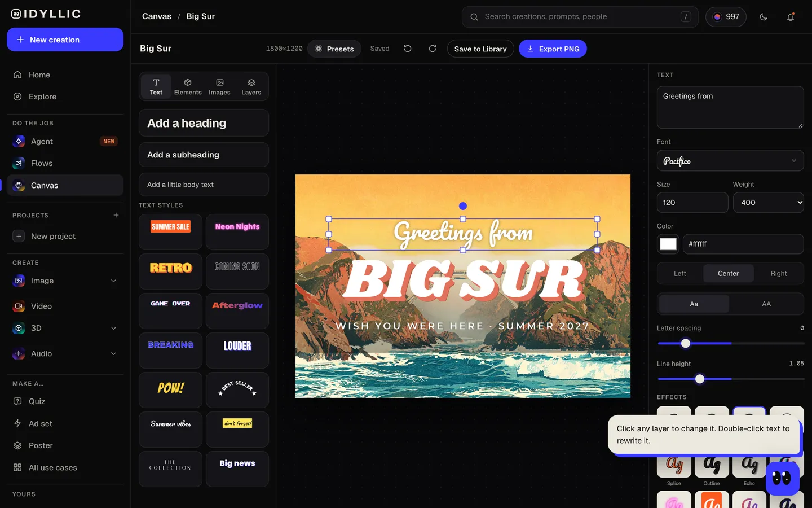The width and height of the screenshot is (812, 508).
Task: Set text alignment to Left
Action: (x=680, y=273)
